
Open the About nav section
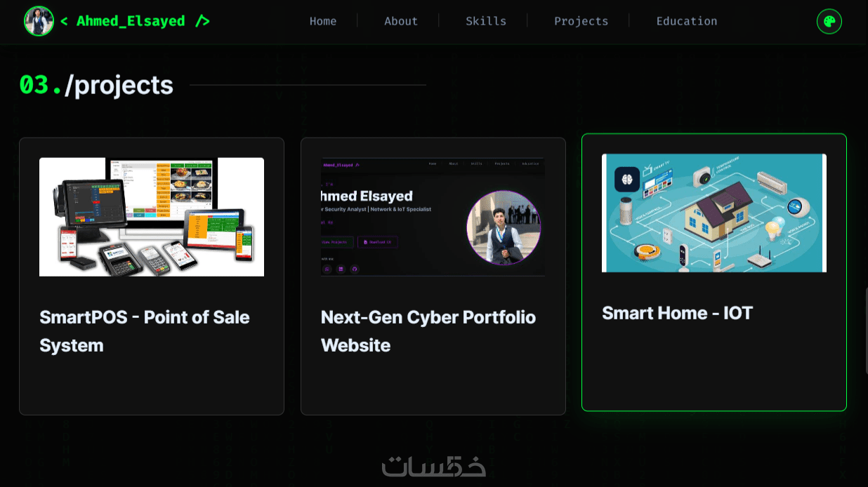[401, 21]
